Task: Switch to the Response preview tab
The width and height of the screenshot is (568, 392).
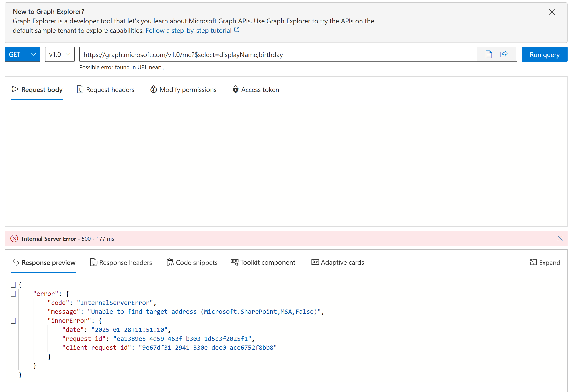Action: point(44,263)
